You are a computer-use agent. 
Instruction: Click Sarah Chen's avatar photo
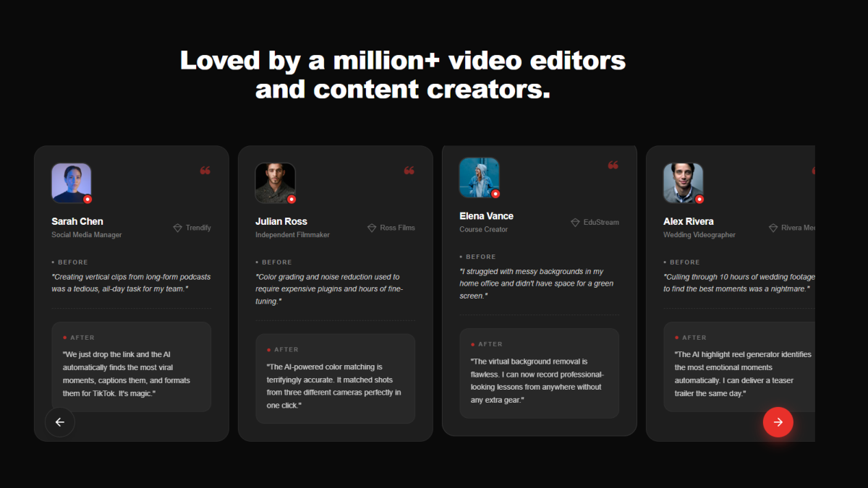pos(71,182)
